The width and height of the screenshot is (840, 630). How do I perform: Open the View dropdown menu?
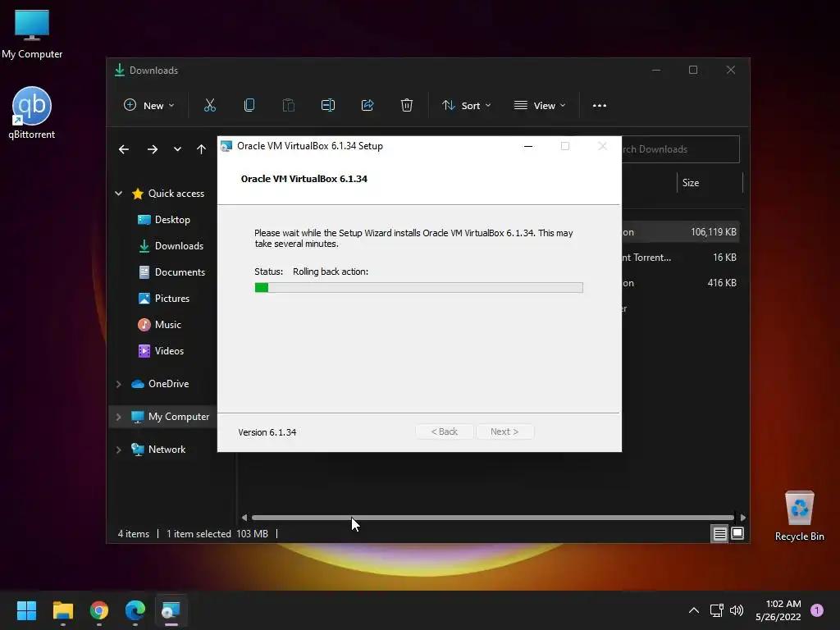tap(540, 106)
